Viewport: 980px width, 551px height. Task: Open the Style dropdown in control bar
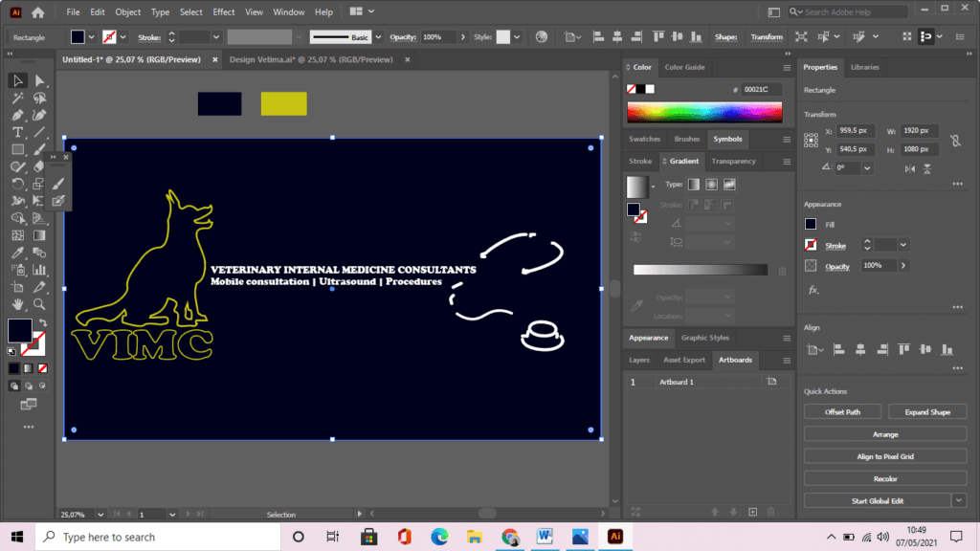[x=517, y=37]
